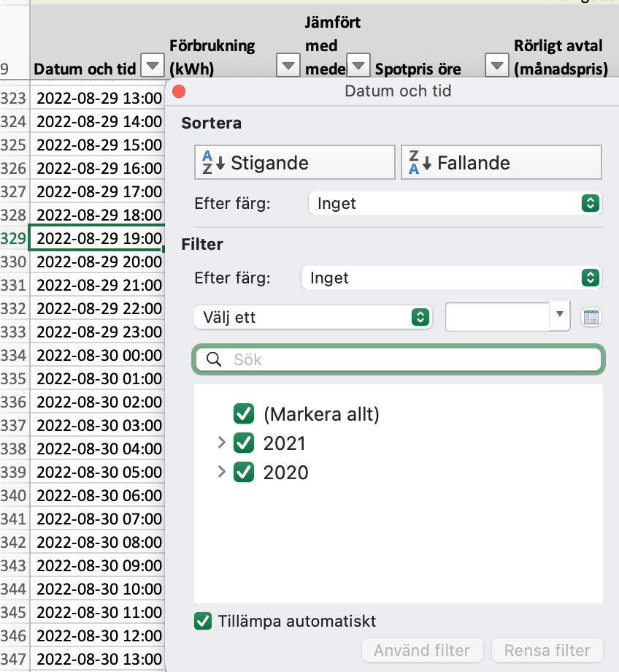Screen dimensions: 619x672
Task: Open the filter value combo box arrow
Action: (x=559, y=314)
